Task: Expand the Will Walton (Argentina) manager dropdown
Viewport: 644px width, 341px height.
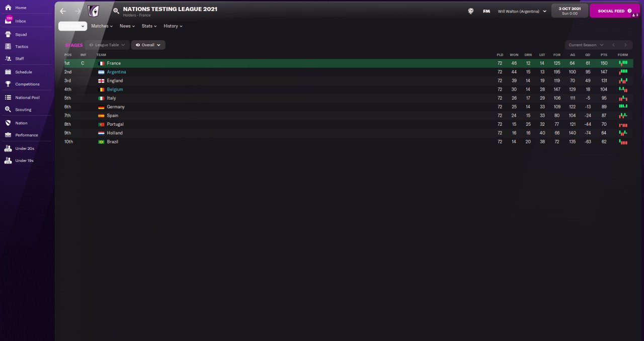Action: [522, 11]
